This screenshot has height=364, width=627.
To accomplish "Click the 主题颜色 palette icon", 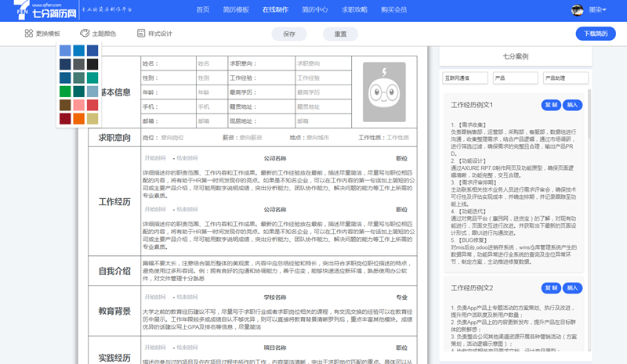I will tap(85, 33).
